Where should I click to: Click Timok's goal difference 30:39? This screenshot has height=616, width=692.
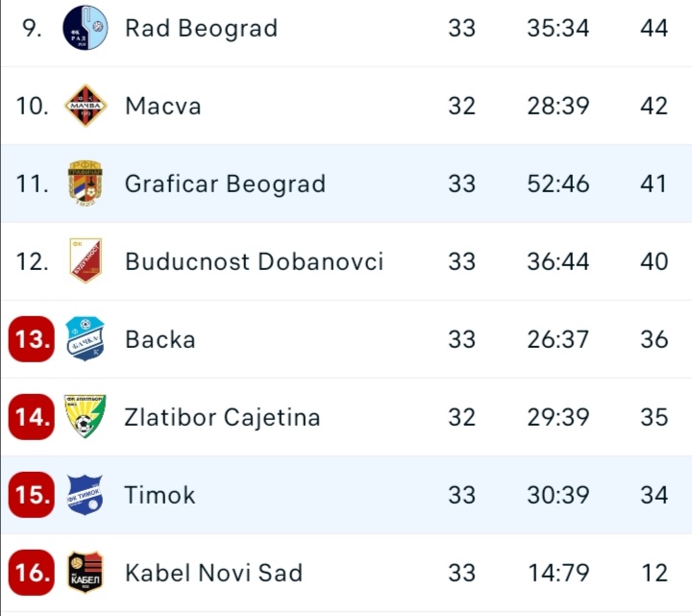pyautogui.click(x=557, y=495)
